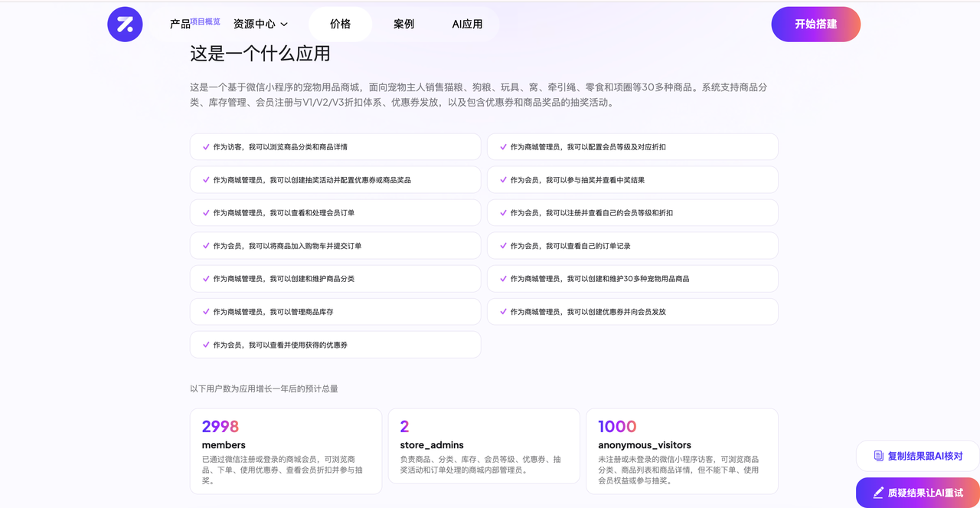This screenshot has height=508, width=980.
Task: Select the story text 作为访客，我可以浏览商品分类和商品详情
Action: (280, 146)
